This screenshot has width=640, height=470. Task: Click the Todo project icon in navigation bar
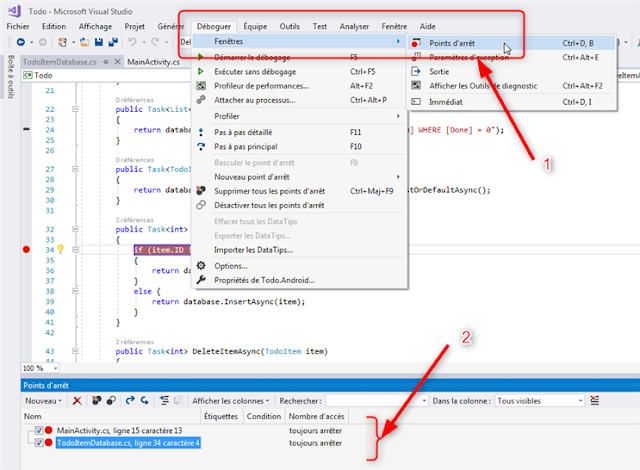point(28,75)
